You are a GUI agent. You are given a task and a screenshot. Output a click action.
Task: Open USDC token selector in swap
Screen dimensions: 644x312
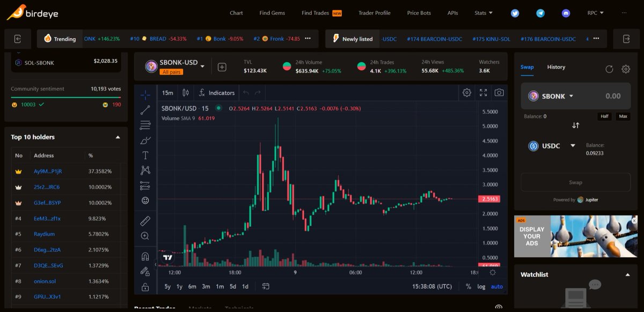552,146
